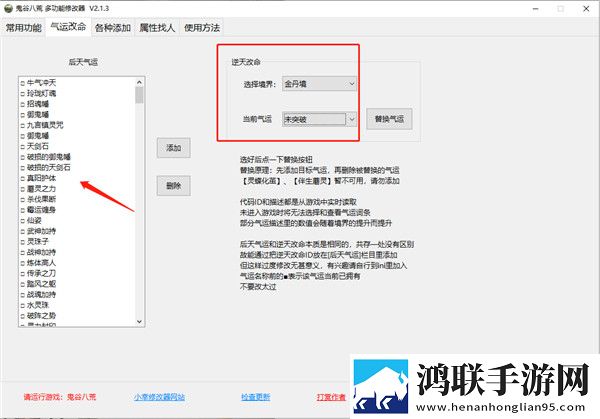Viewport: 600px width, 419px height.
Task: Click the 添加 button
Action: pyautogui.click(x=173, y=148)
